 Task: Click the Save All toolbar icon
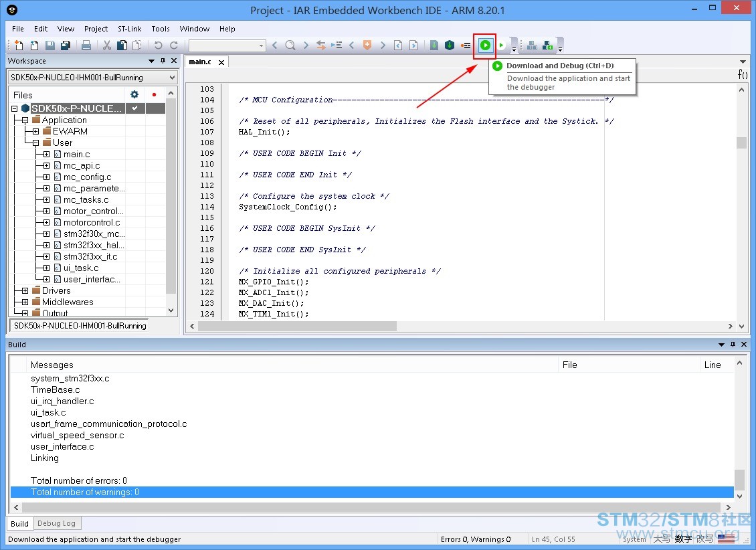65,45
